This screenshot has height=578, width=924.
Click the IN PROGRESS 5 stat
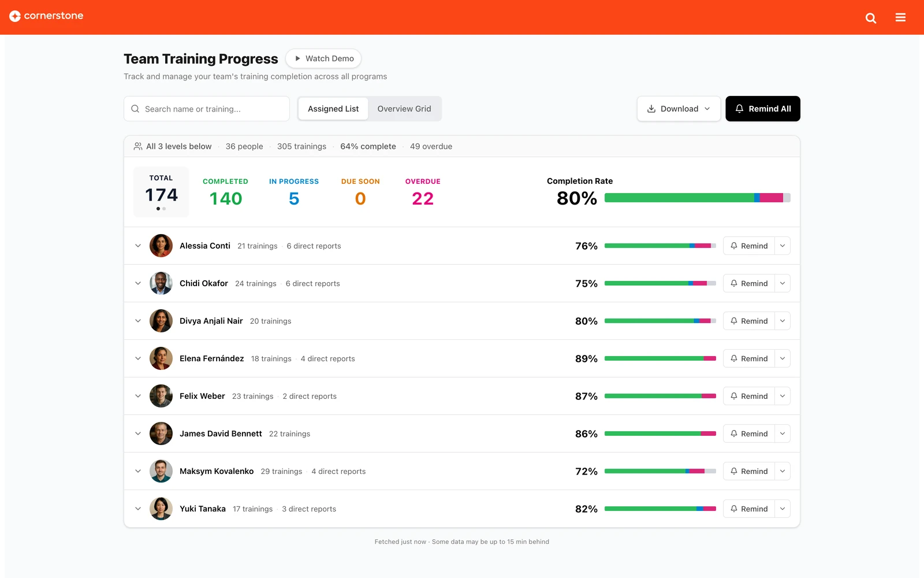pos(294,192)
